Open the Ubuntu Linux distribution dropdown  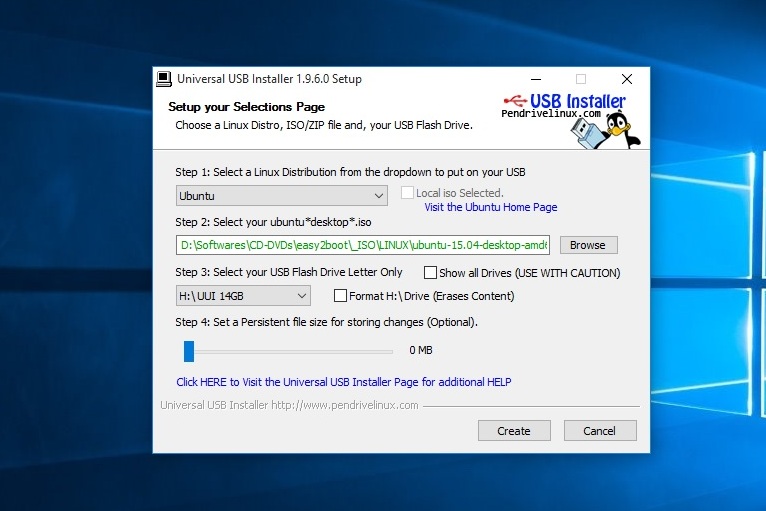[281, 196]
